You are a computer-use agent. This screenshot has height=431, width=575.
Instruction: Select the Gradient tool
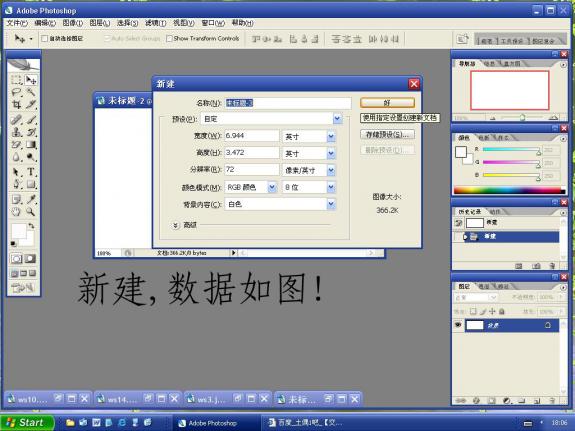(x=31, y=145)
